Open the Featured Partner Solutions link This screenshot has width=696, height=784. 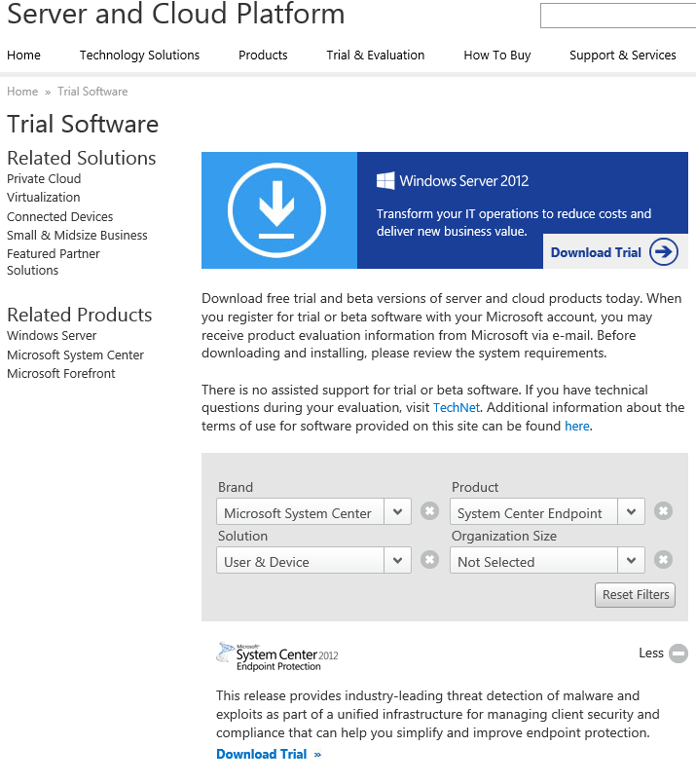(x=54, y=262)
